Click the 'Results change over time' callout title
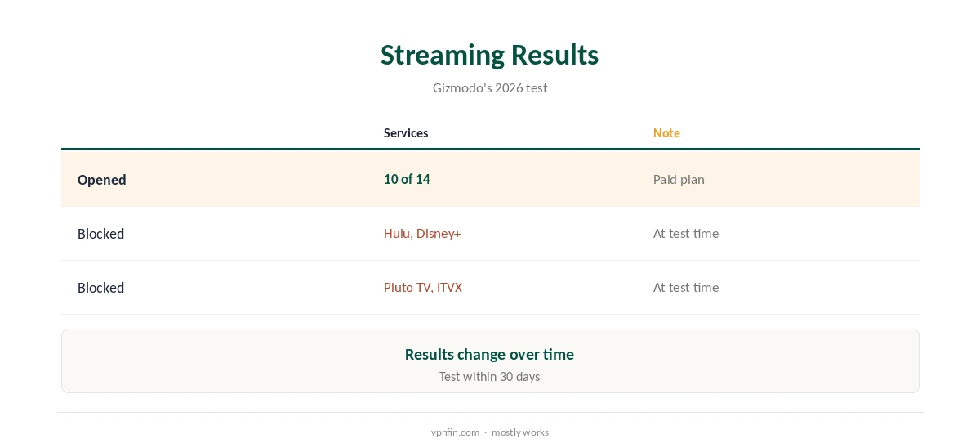 click(x=489, y=354)
